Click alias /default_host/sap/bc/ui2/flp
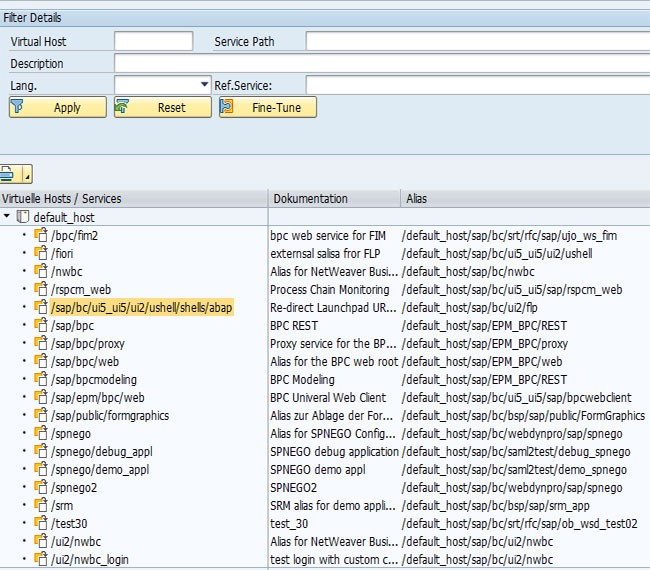Viewport: 650px width, 570px height. pos(470,308)
